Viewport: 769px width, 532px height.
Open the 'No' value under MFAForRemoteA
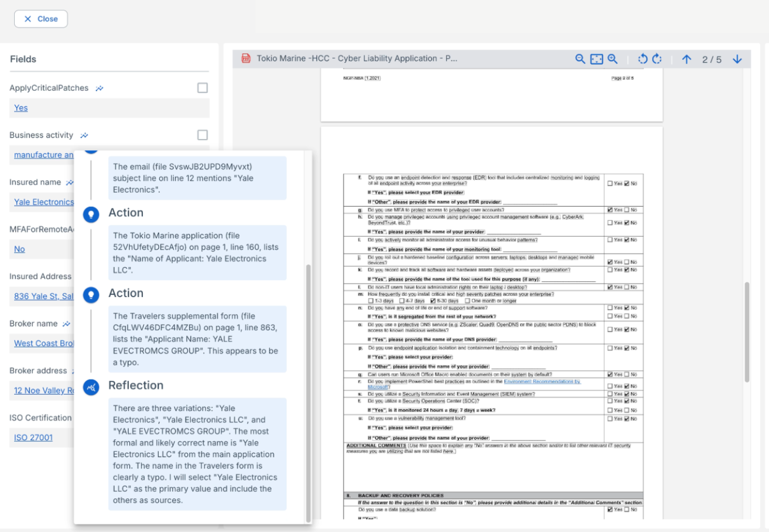[20, 249]
